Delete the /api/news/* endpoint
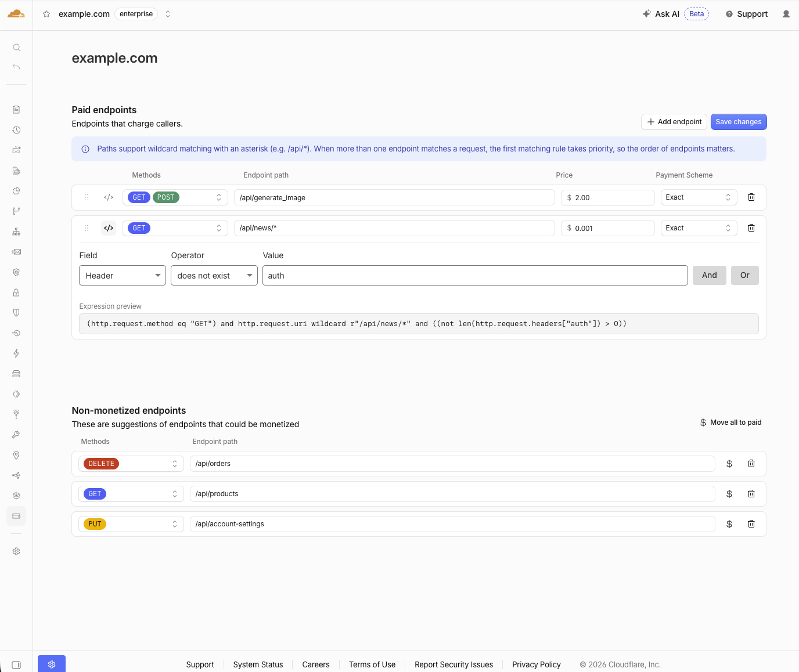 pos(751,228)
